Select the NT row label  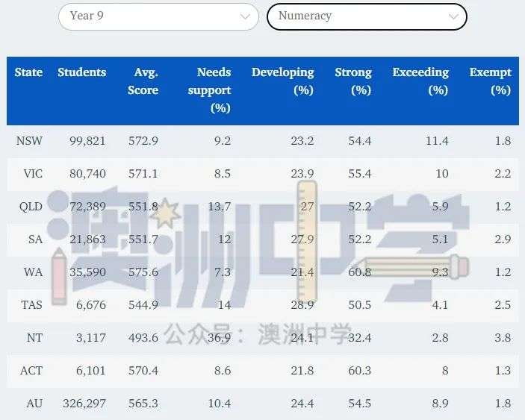tap(34, 338)
